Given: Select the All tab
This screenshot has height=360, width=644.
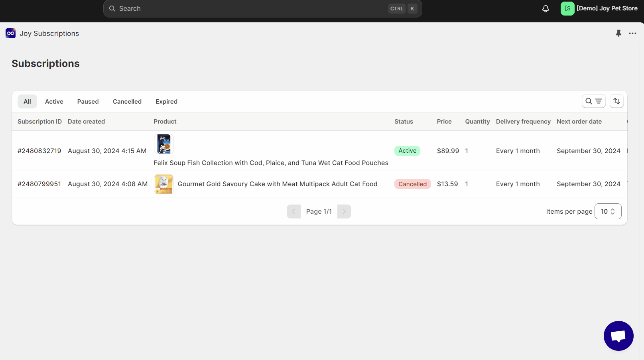Looking at the screenshot, I should click(x=27, y=101).
